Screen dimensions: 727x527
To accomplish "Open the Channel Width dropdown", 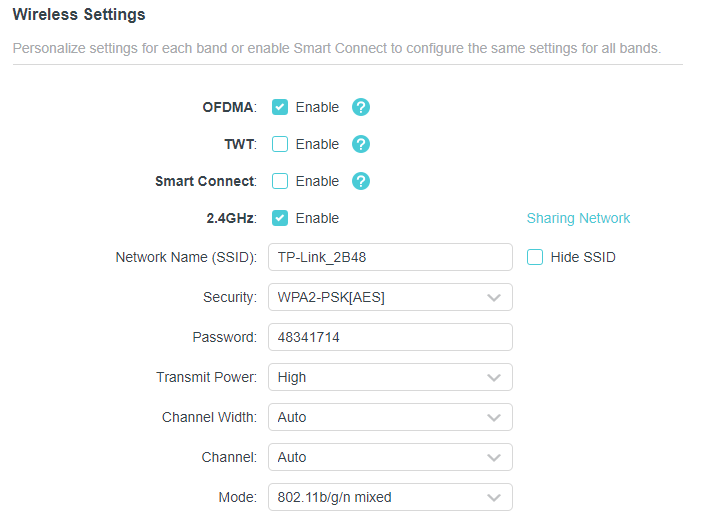I will 389,417.
